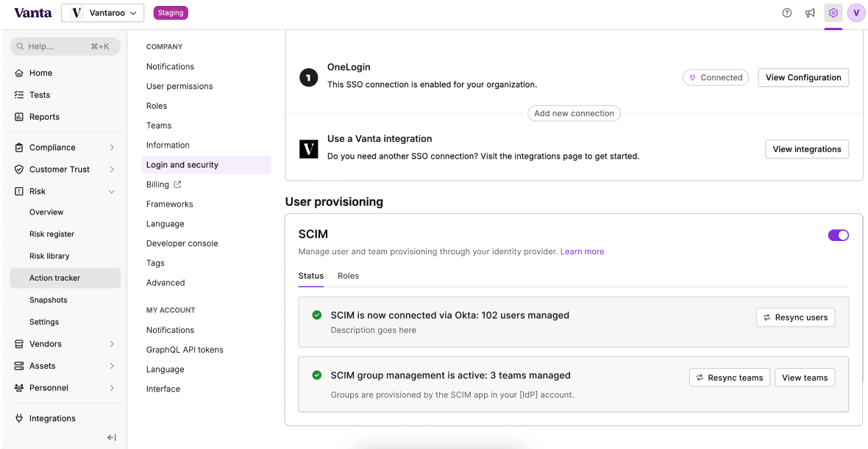Open Login and security settings
Image resolution: width=868 pixels, height=449 pixels.
pyautogui.click(x=207, y=165)
